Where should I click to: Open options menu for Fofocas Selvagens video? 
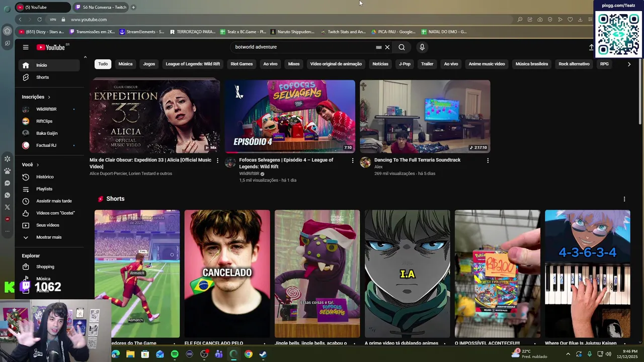click(x=352, y=160)
